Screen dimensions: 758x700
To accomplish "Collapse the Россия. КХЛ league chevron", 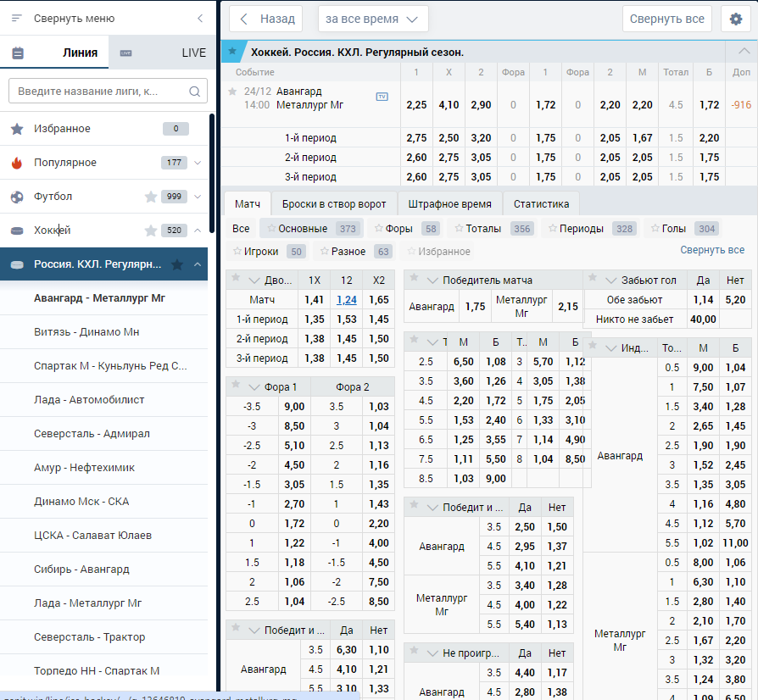I will tap(198, 264).
